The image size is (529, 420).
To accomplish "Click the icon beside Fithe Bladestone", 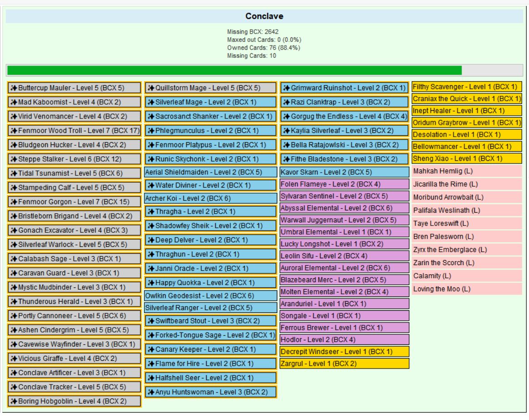I will (286, 159).
